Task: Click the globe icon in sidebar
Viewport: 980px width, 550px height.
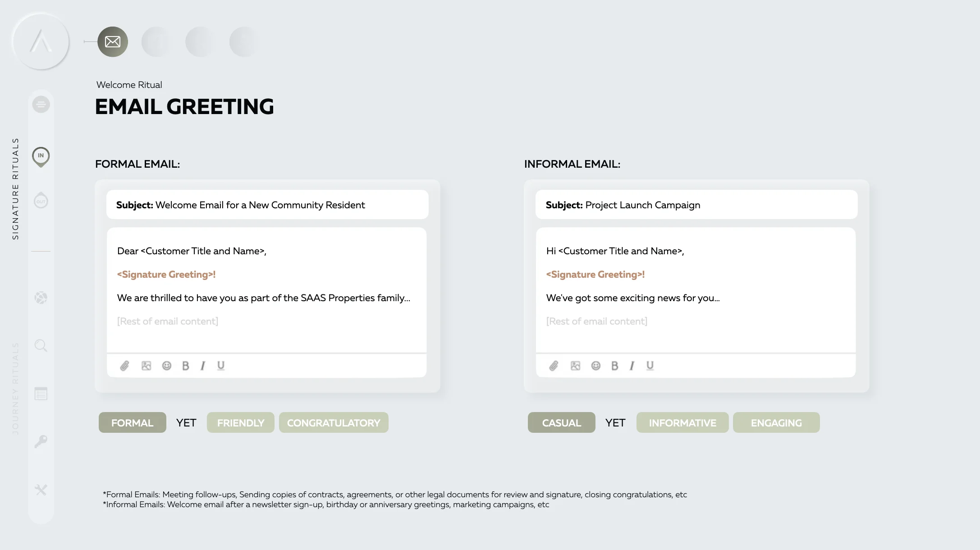Action: pos(41,298)
